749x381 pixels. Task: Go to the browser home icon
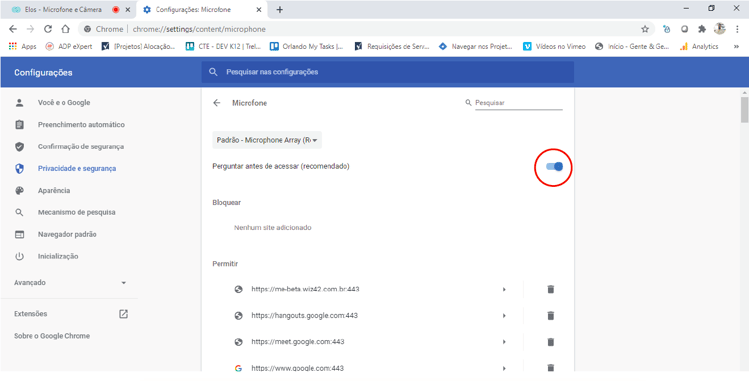click(x=65, y=29)
